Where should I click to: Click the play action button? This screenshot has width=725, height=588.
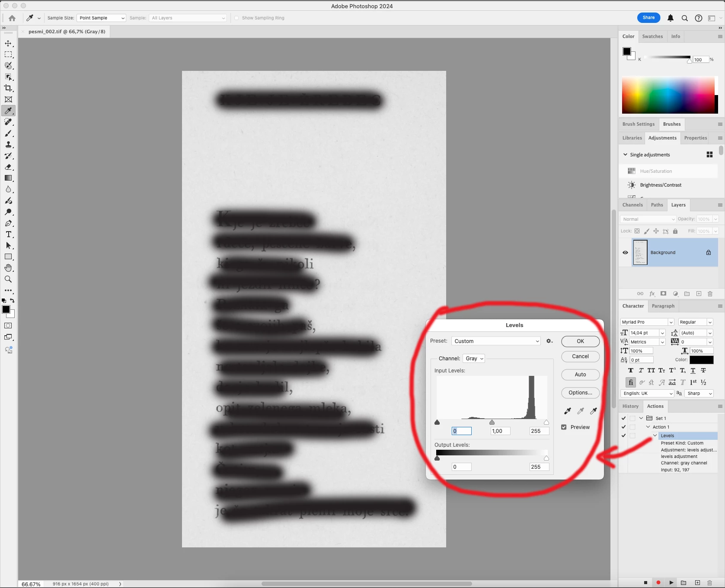click(671, 582)
